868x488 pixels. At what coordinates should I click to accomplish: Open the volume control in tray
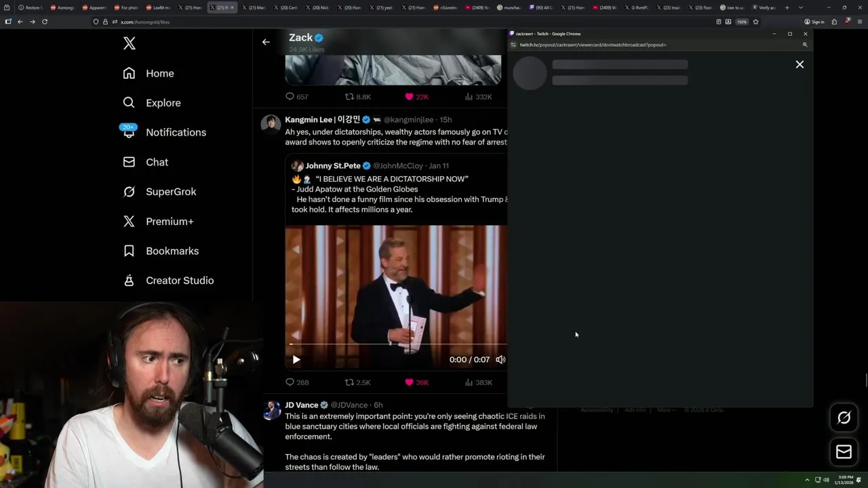[x=826, y=480]
